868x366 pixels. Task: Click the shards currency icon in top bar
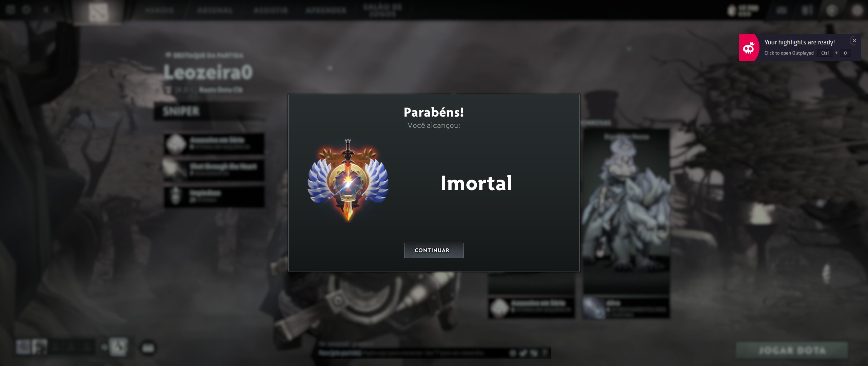(x=732, y=10)
